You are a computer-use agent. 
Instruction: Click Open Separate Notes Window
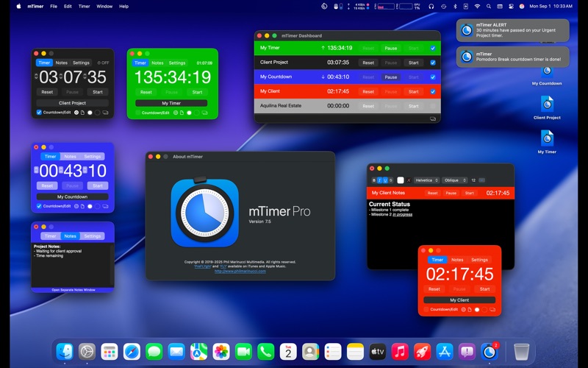(73, 290)
